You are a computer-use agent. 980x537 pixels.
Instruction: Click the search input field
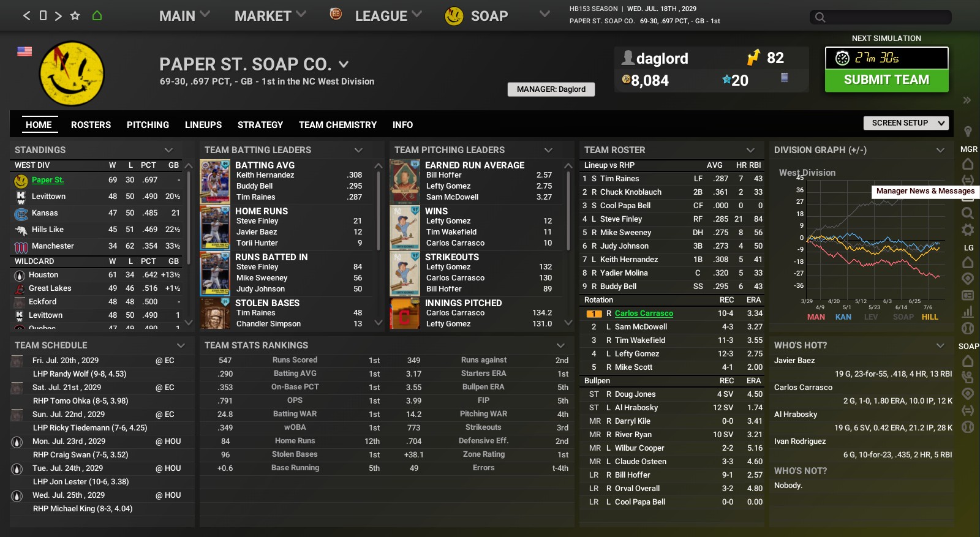pos(880,17)
